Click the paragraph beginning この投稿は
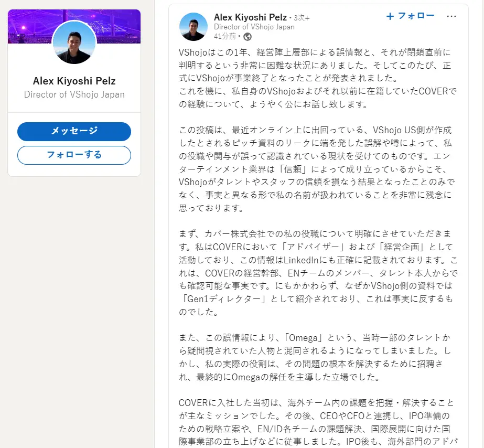 pos(317,169)
